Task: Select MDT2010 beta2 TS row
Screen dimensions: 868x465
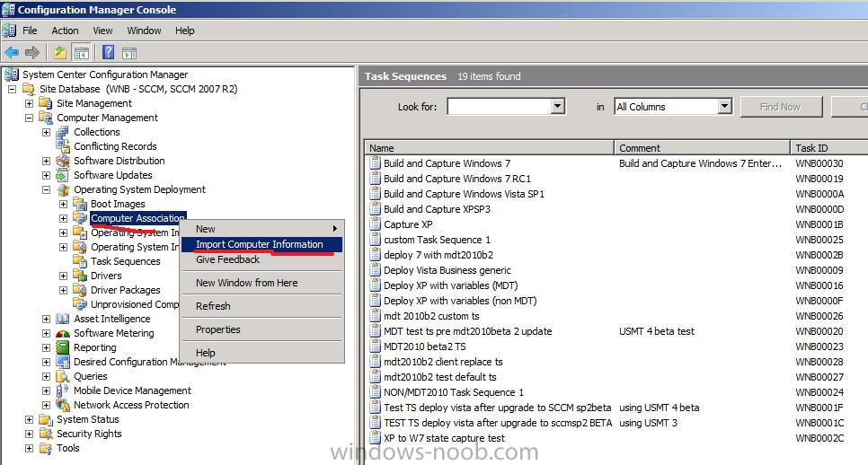Action: pos(425,347)
